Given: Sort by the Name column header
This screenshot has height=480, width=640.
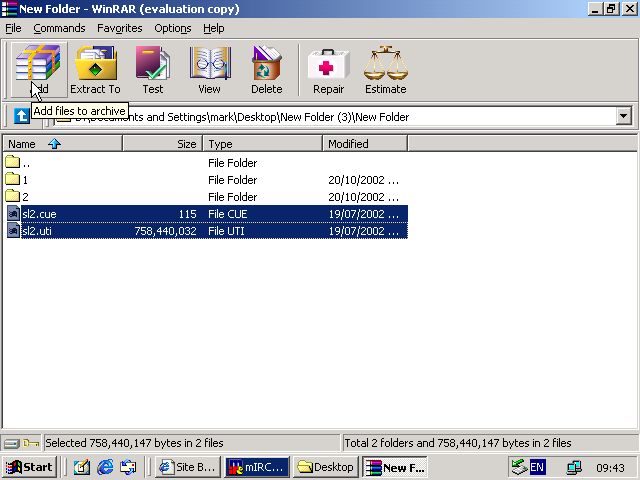Looking at the screenshot, I should [x=63, y=144].
